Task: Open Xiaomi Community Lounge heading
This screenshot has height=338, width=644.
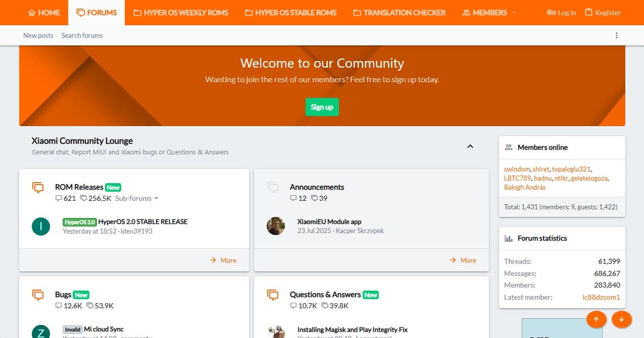Action: (x=82, y=141)
